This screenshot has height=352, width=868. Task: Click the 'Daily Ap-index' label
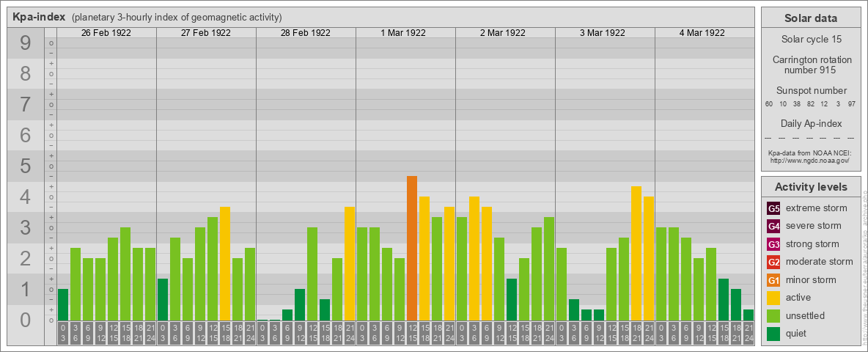[811, 123]
